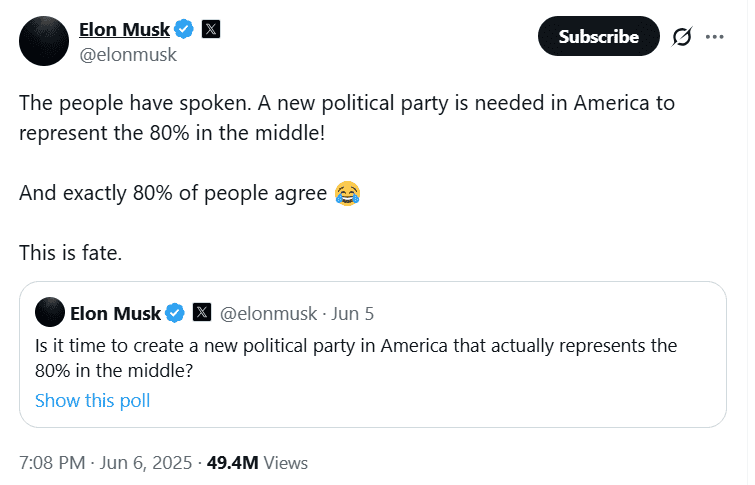Screen dimensions: 755x485
Task: Click the X badge in the quoted post
Action: pos(201,313)
